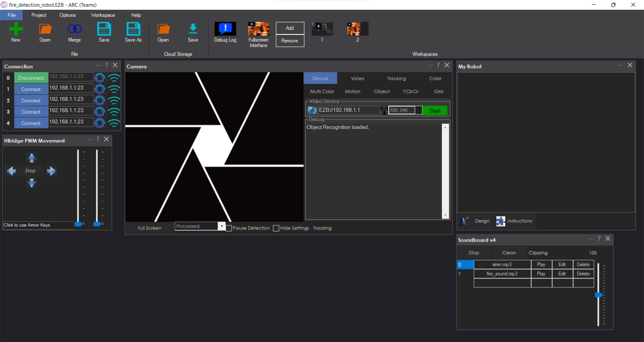The image size is (644, 342).
Task: Click the WiFi signal icon for connection 1
Action: (114, 89)
